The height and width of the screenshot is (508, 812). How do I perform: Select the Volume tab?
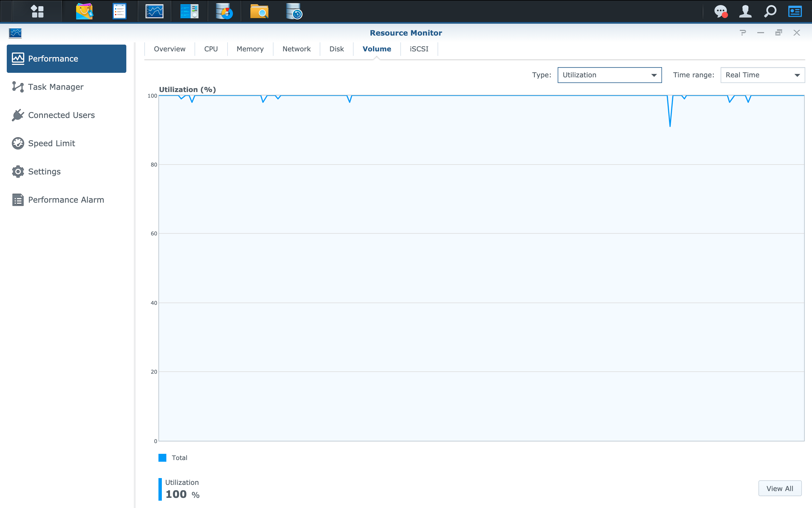[x=377, y=49]
